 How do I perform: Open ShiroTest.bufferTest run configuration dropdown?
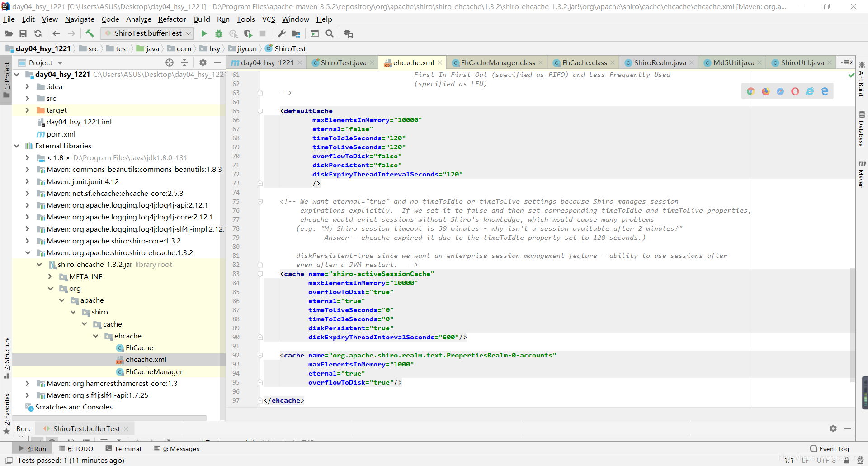(x=147, y=33)
